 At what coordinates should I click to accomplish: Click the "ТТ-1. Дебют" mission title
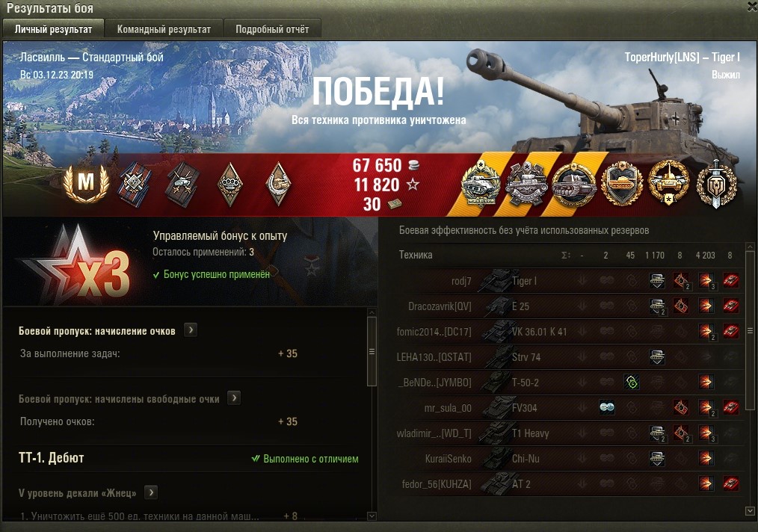click(x=52, y=458)
